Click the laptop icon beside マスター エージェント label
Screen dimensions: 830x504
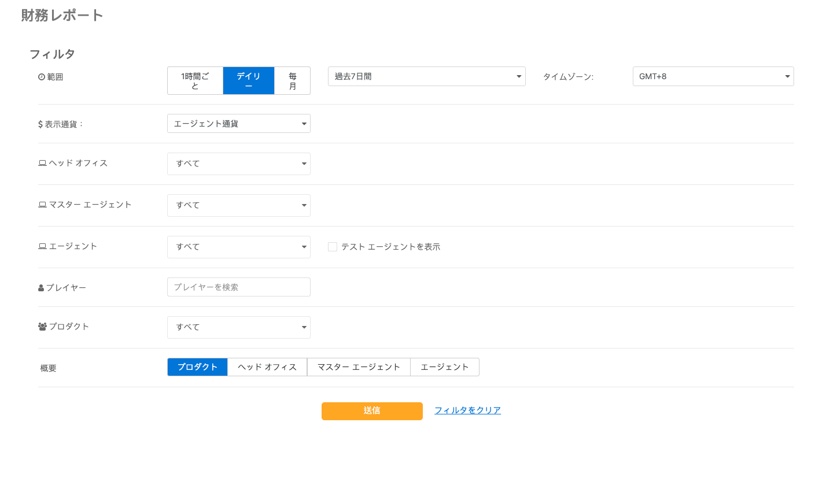point(42,205)
